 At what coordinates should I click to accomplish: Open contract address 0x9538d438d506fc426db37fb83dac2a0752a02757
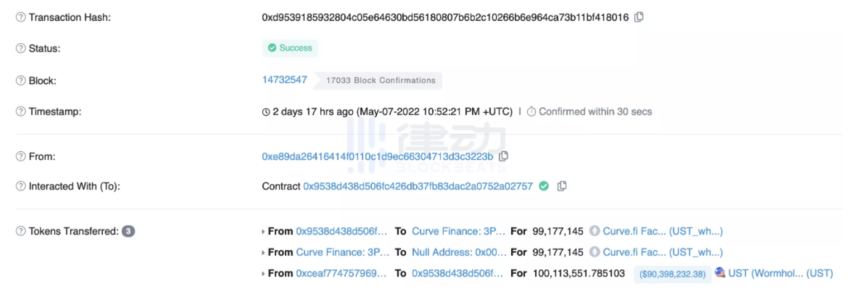point(418,186)
